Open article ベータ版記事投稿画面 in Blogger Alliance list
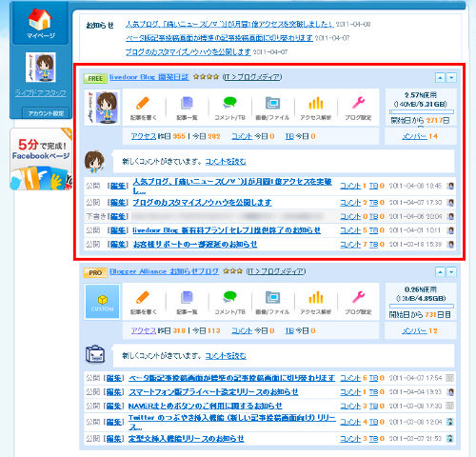 231,378
